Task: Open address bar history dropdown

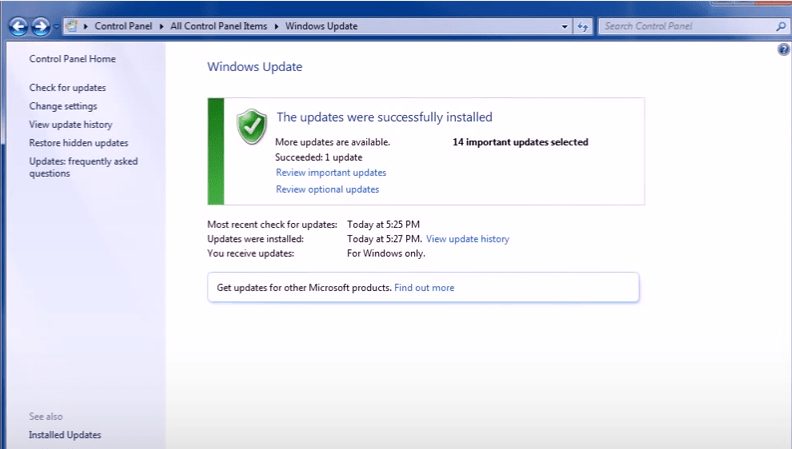Action: pyautogui.click(x=564, y=26)
